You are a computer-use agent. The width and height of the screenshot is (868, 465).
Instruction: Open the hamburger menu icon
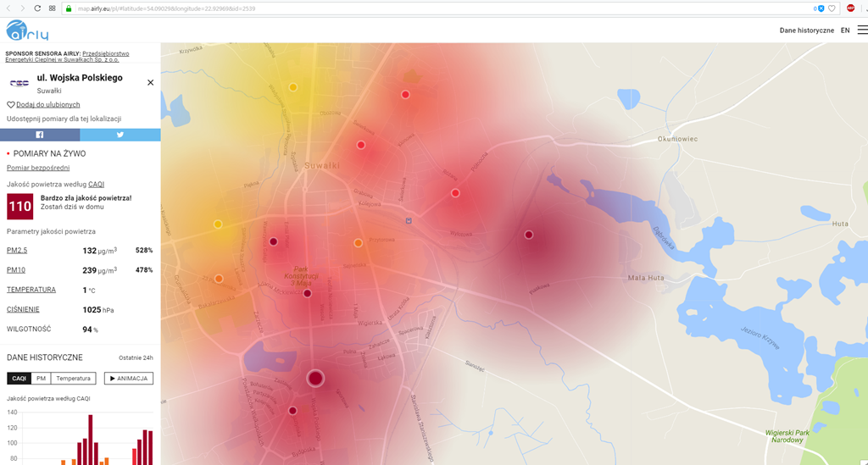(x=862, y=30)
